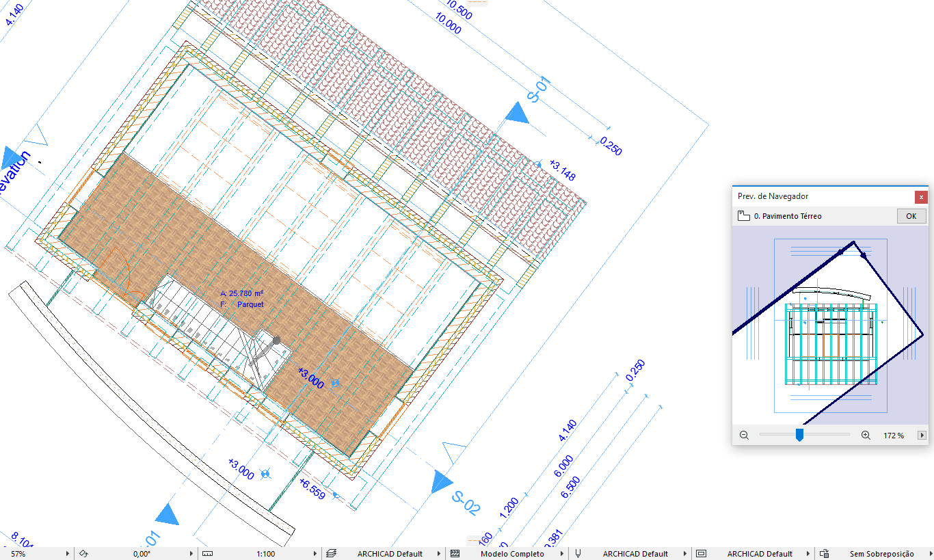This screenshot has width=934, height=560.
Task: Click the pen set icon in status bar
Action: [x=578, y=554]
